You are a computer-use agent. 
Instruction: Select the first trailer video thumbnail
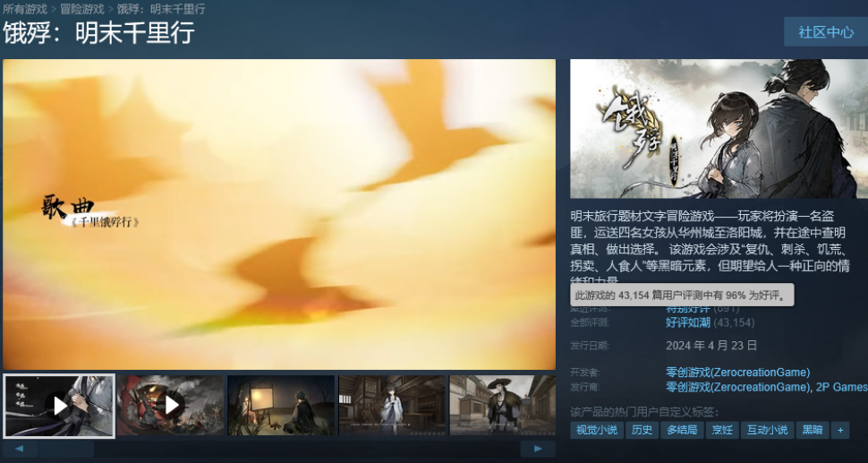click(x=59, y=406)
